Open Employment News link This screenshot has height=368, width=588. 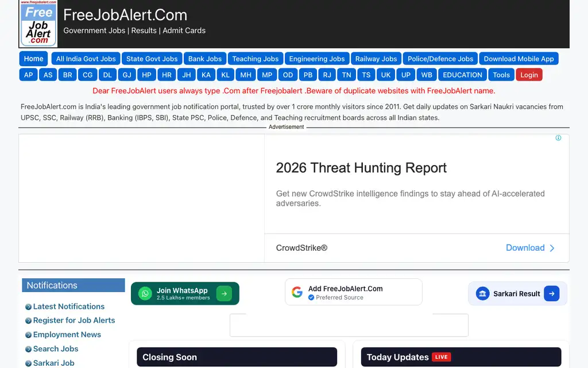(x=67, y=335)
